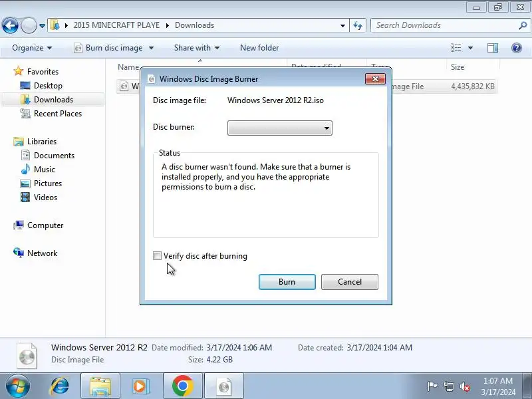Click the Disc Image Burner taskbar icon
The height and width of the screenshot is (399, 532).
tap(224, 386)
